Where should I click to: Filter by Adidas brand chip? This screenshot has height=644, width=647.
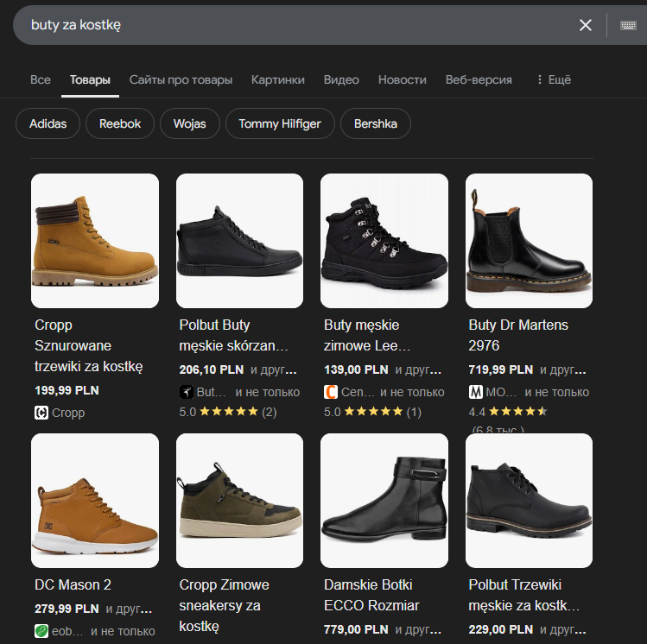click(48, 123)
